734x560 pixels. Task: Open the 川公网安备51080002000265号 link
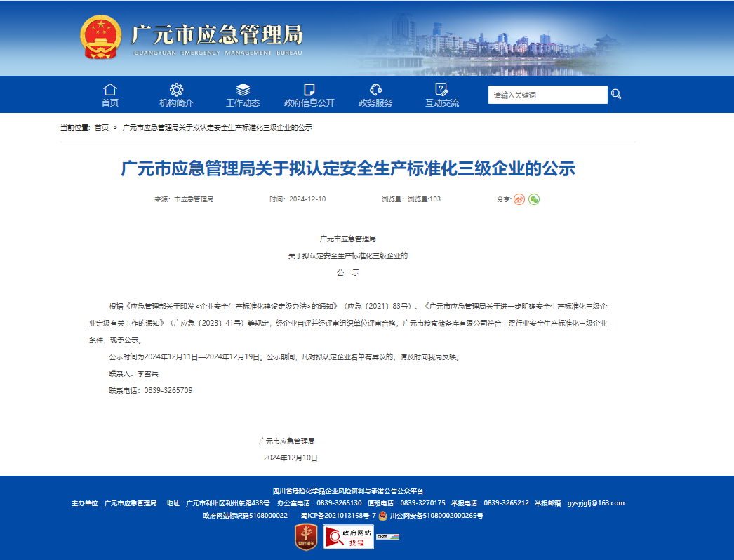pos(436,516)
